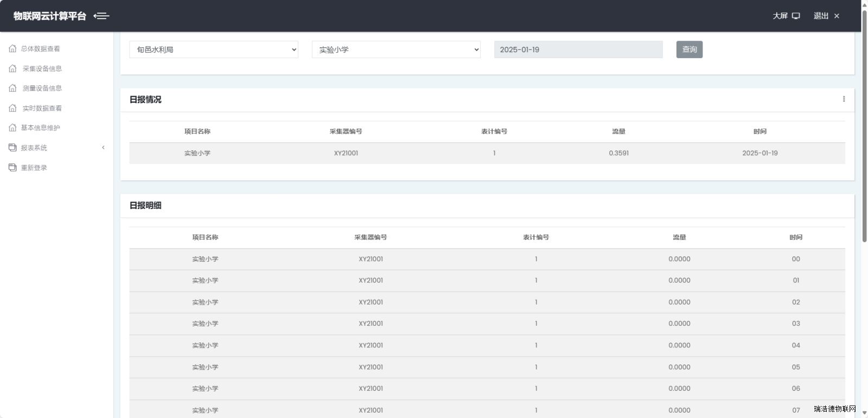Click 退出 to log out
This screenshot has width=868, height=418.
pyautogui.click(x=826, y=16)
